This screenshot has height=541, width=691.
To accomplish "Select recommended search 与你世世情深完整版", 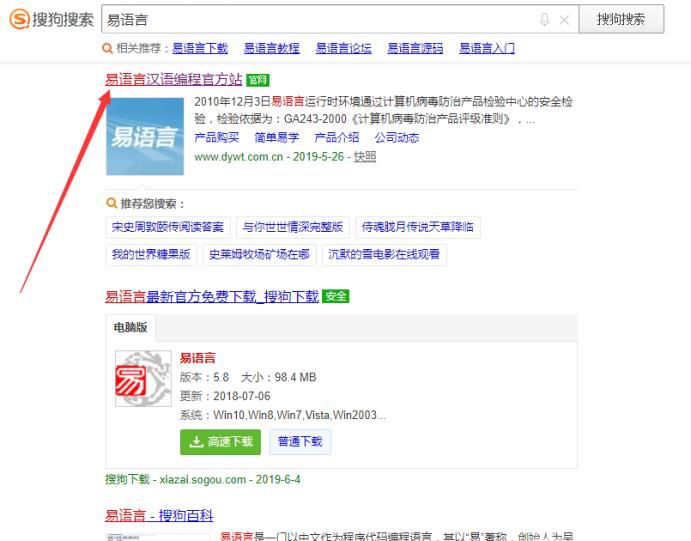I will (293, 227).
